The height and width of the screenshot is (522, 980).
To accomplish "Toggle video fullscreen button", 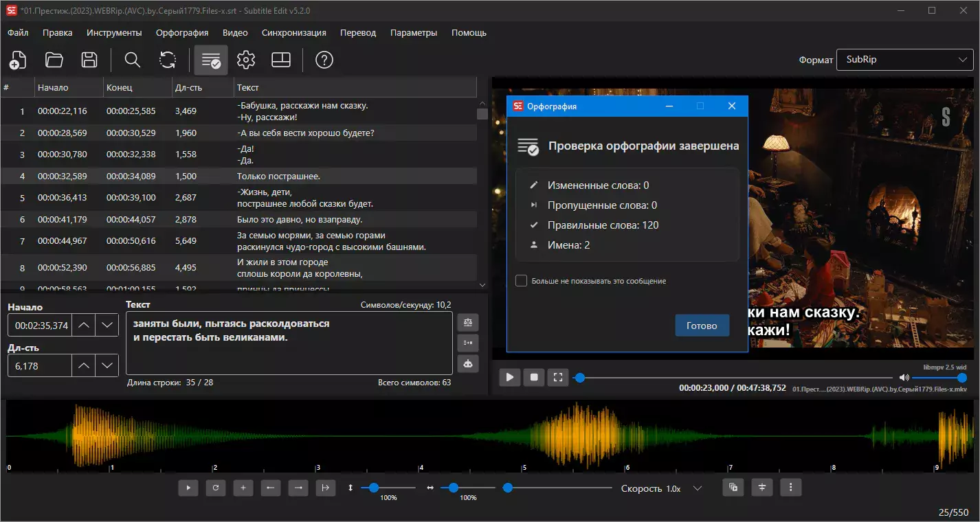I will [558, 377].
